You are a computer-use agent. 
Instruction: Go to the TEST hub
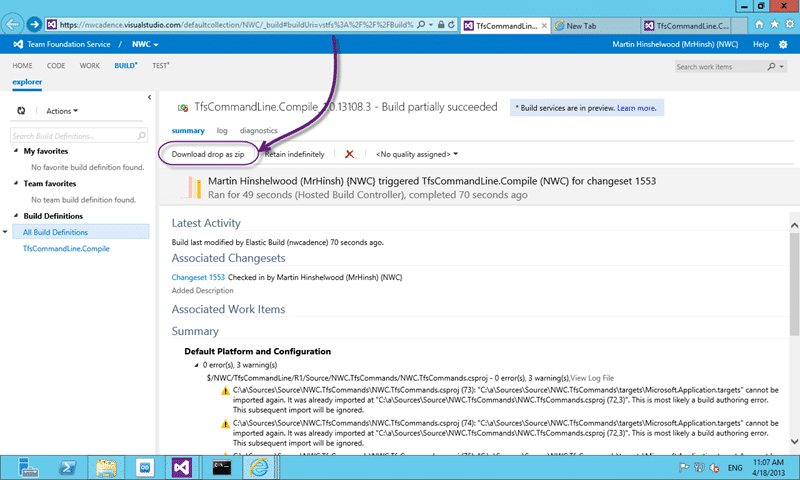[x=161, y=66]
